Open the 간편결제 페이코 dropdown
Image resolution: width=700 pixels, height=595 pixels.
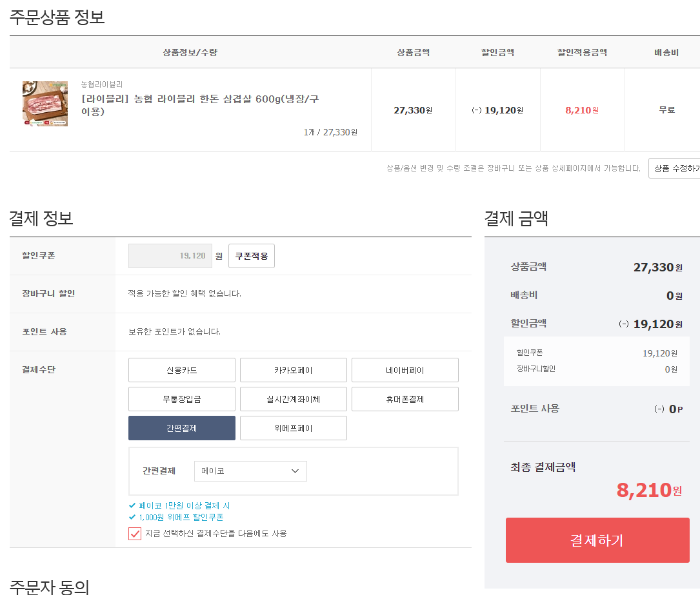click(250, 471)
